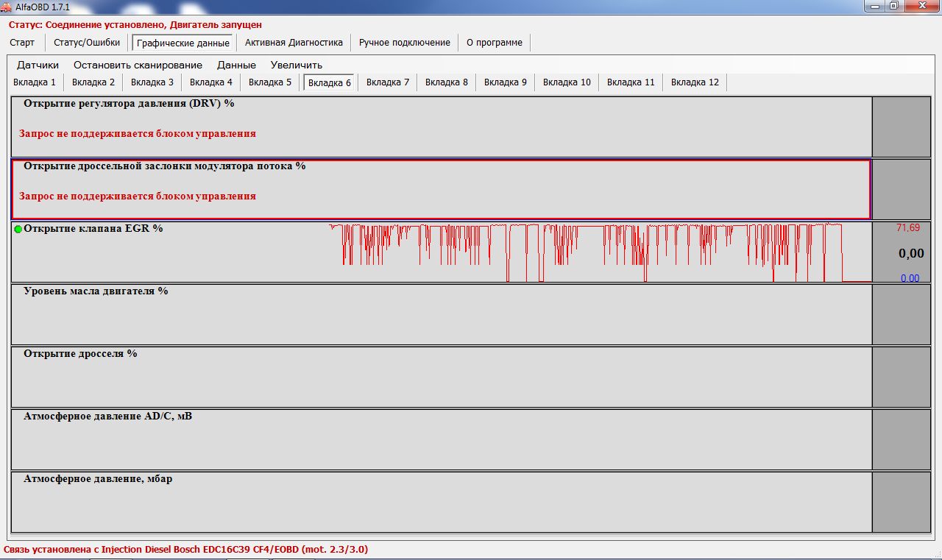Switch to Вкладка 12
This screenshot has height=560, width=942.
pyautogui.click(x=695, y=82)
